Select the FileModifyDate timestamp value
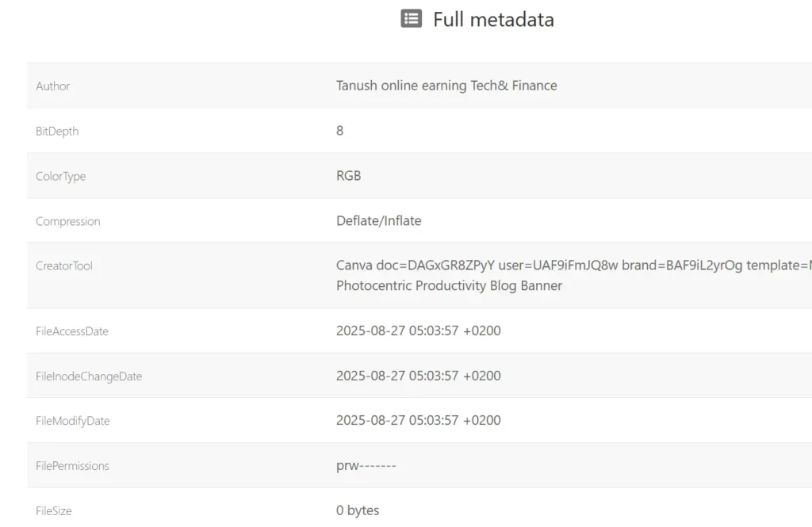 (x=419, y=420)
